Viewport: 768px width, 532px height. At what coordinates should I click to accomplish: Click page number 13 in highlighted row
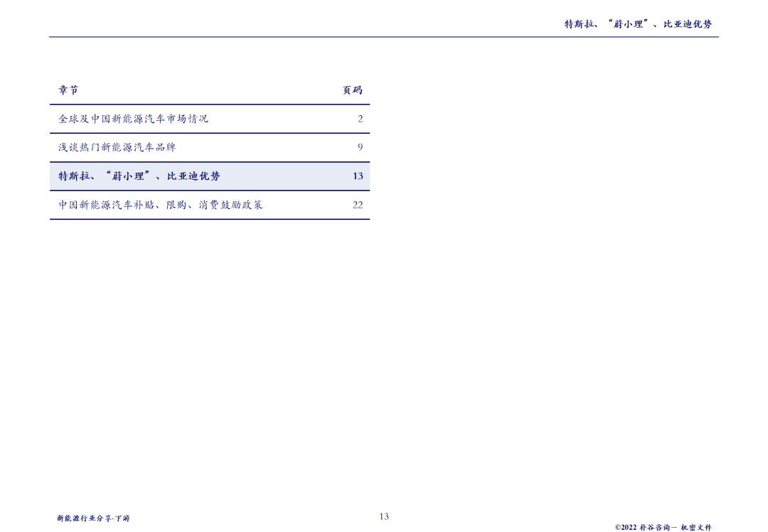358,176
